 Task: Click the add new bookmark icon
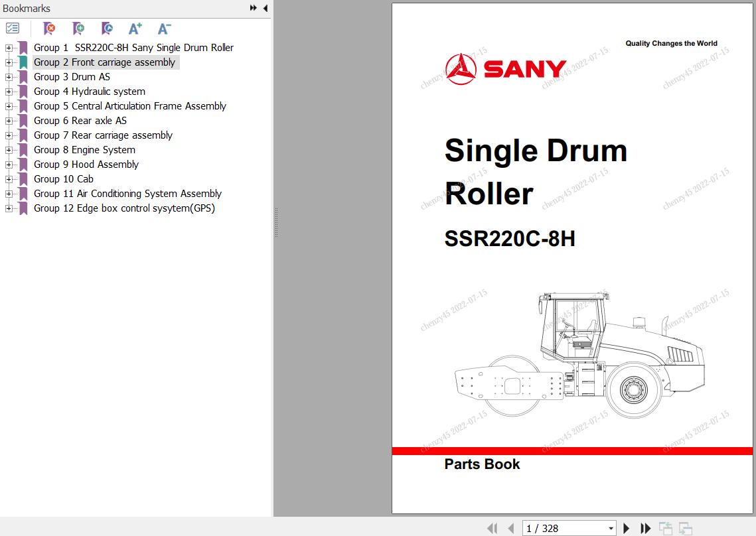(x=78, y=29)
